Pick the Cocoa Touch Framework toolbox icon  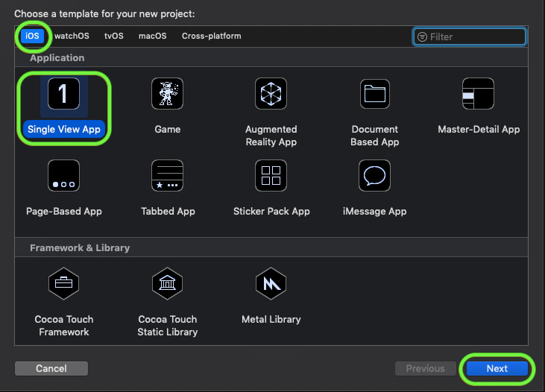[x=63, y=284]
